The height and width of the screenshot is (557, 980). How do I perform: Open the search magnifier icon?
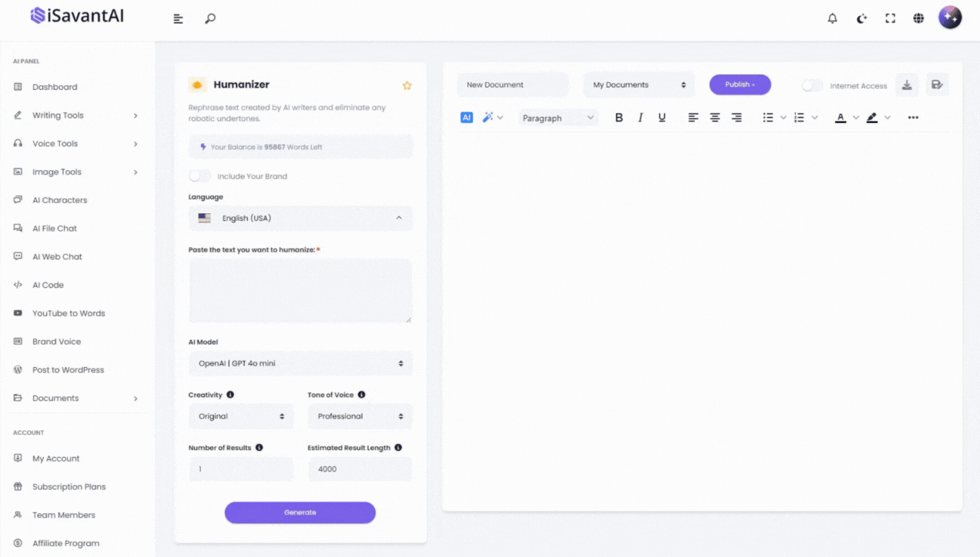(210, 18)
